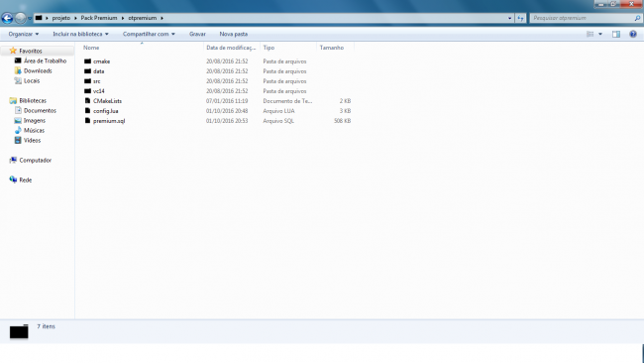Open Imagens library in sidebar
The image size is (644, 363).
35,120
